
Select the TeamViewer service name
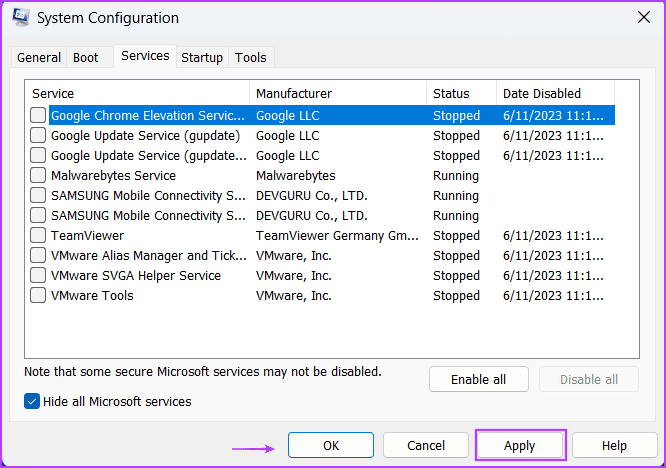pos(87,235)
